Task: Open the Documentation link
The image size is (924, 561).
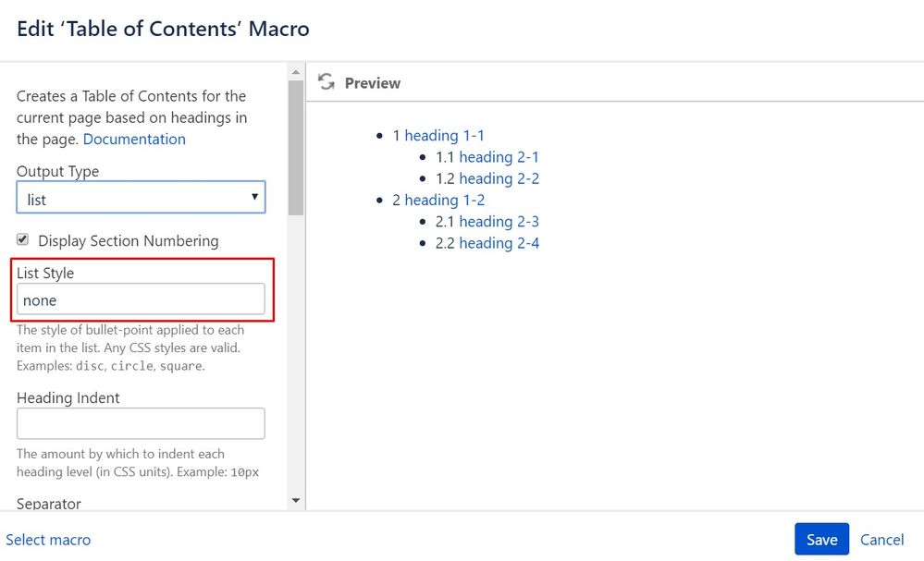Action: coord(134,139)
